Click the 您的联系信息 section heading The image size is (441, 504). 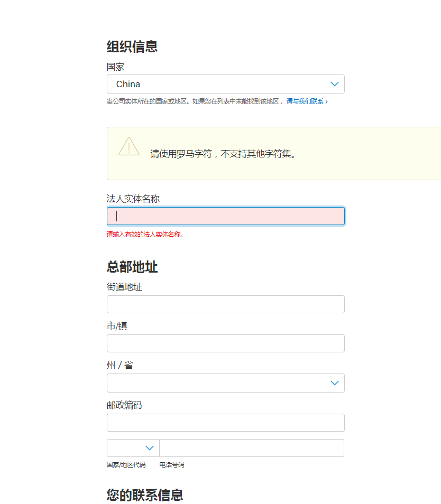pyautogui.click(x=145, y=495)
